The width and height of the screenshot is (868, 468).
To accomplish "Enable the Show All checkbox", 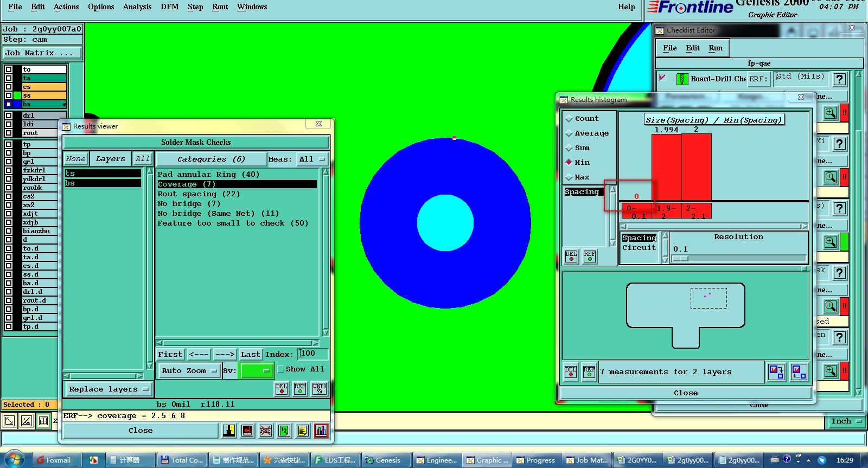I will coord(281,369).
